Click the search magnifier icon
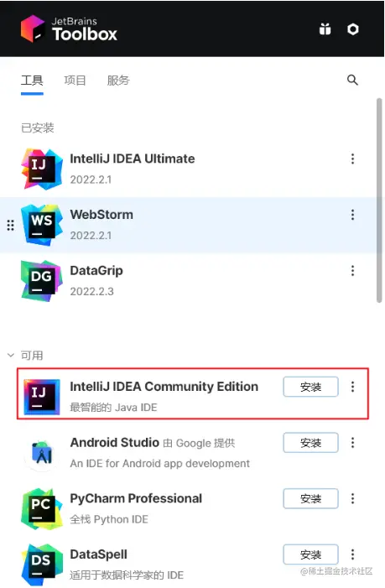This screenshot has width=385, height=588. [352, 80]
